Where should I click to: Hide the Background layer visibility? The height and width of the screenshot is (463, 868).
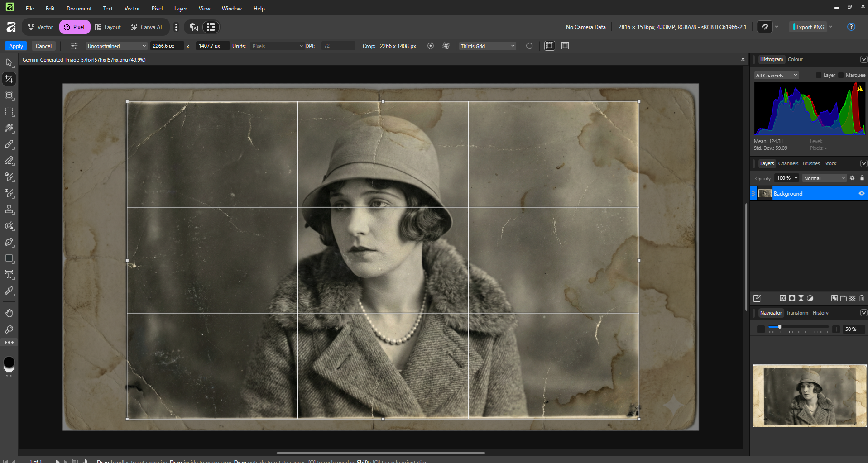point(861,194)
